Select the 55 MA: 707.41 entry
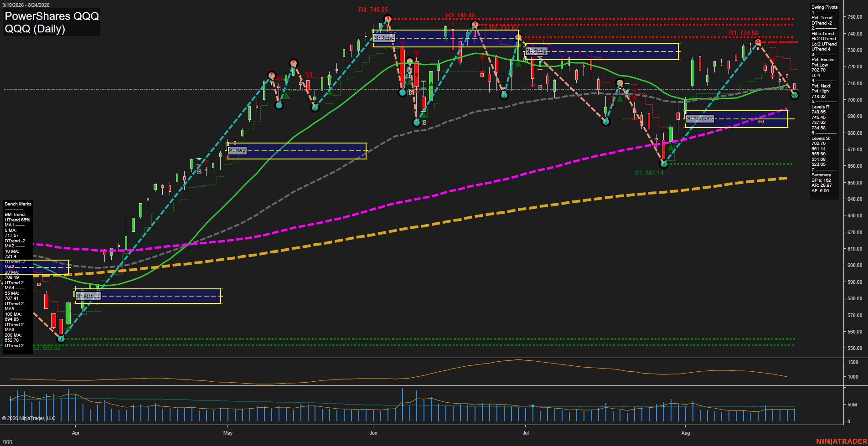The image size is (868, 446). click(x=12, y=296)
